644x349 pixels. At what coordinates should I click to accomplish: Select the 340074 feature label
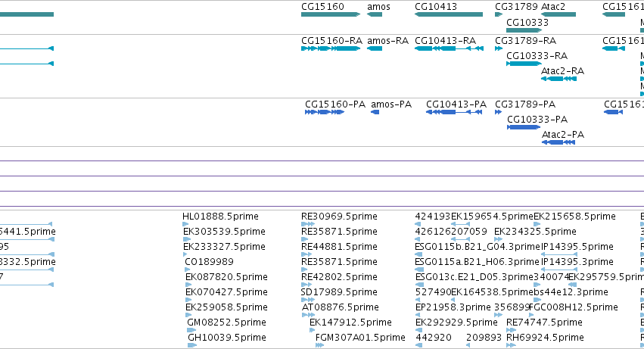pos(551,277)
